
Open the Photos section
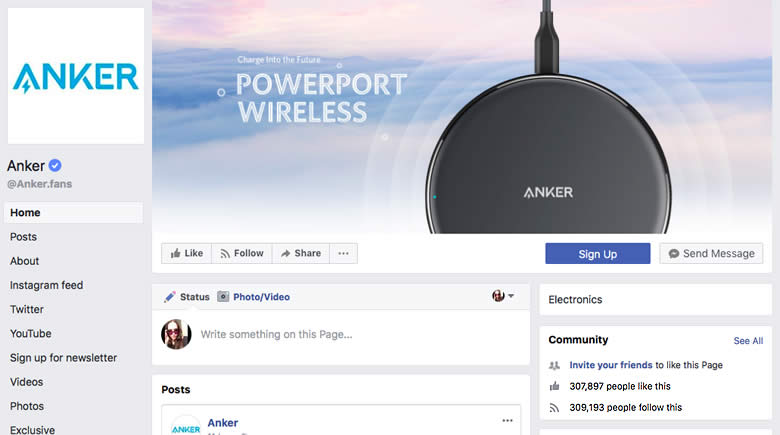point(27,406)
